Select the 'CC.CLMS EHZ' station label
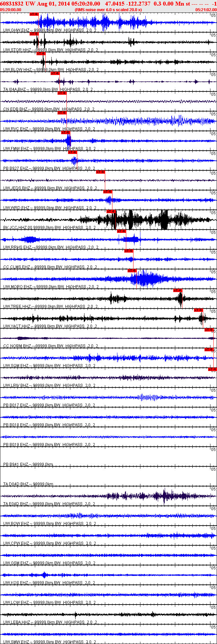Image resolution: width=217 pixels, height=644 pixels. (17, 267)
